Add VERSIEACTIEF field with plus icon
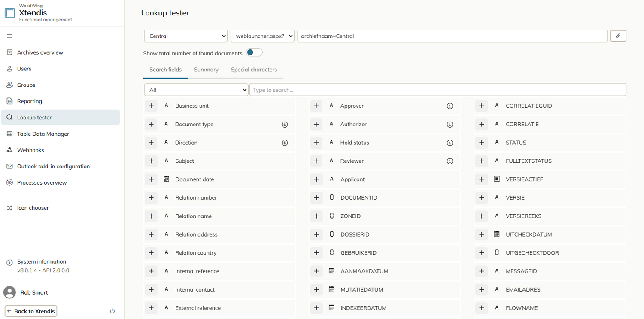 tap(482, 179)
